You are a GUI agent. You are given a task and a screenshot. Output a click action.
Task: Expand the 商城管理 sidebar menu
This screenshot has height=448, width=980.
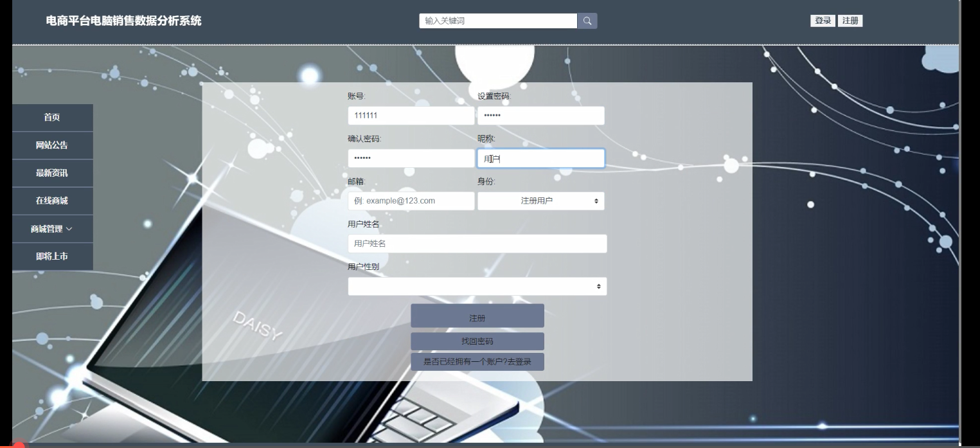pos(52,229)
